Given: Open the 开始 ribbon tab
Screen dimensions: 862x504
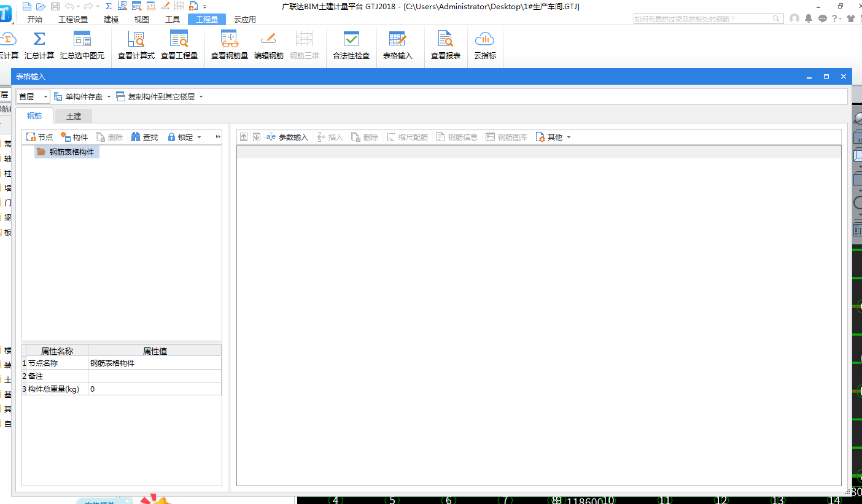Looking at the screenshot, I should click(x=35, y=19).
